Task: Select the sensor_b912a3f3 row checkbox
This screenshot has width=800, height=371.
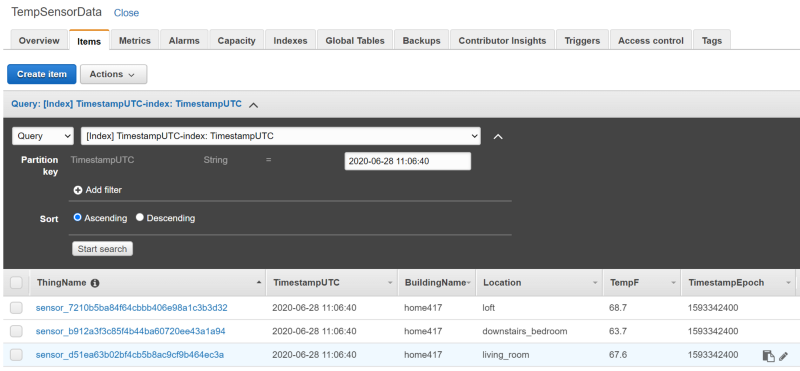Action: click(16, 331)
